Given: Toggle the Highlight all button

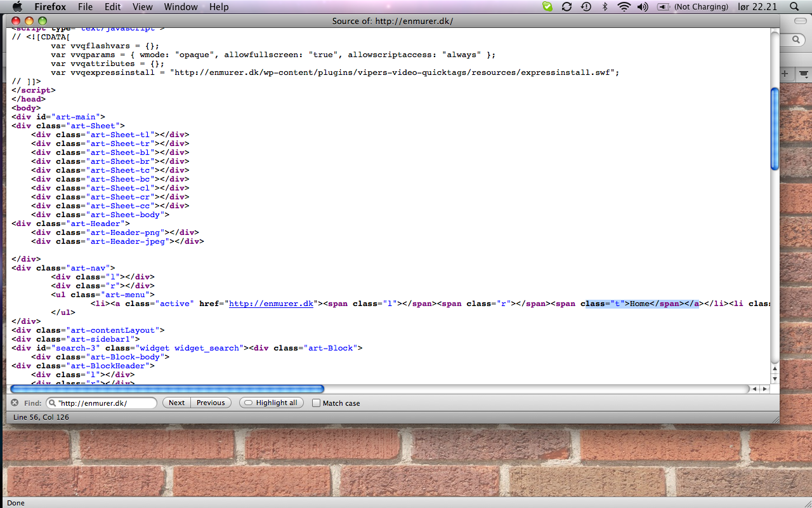Looking at the screenshot, I should (272, 403).
